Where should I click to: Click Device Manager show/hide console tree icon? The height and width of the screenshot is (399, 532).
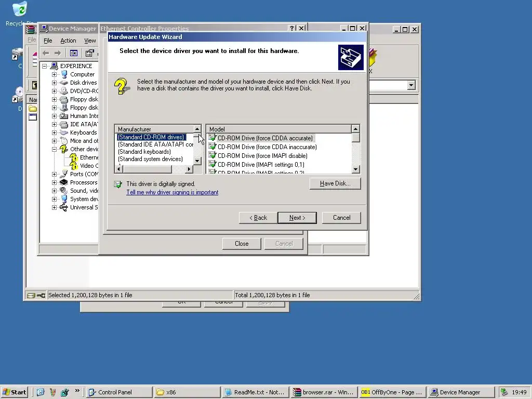[x=74, y=53]
